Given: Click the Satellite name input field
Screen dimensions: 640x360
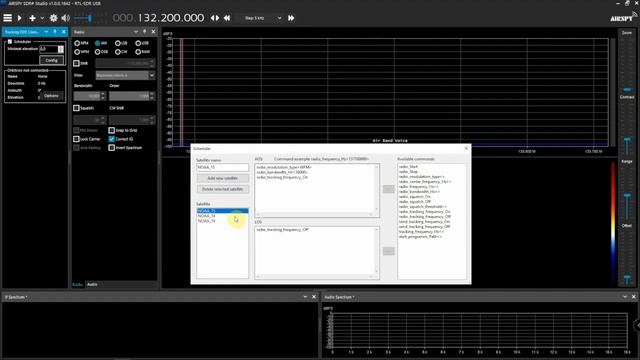Looking at the screenshot, I should coord(222,167).
